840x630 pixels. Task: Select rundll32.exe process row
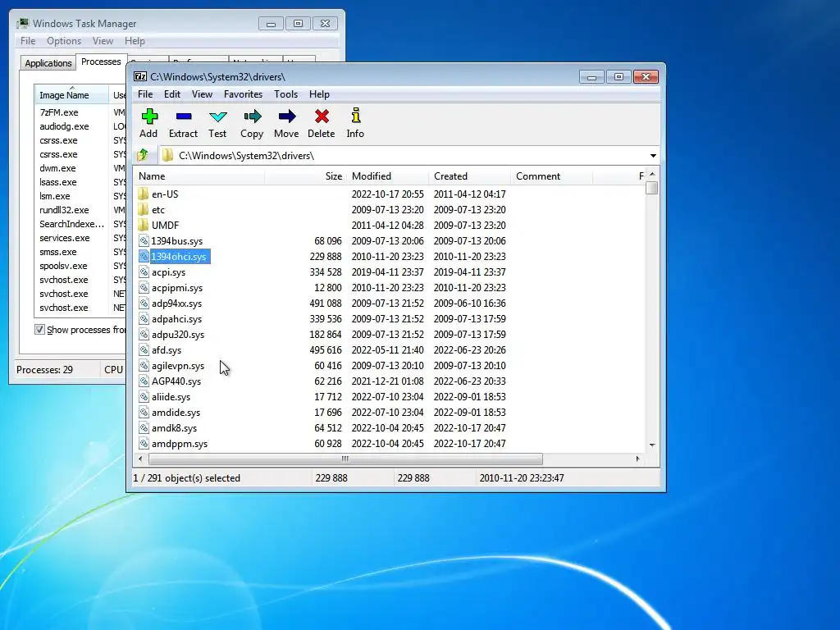64,210
